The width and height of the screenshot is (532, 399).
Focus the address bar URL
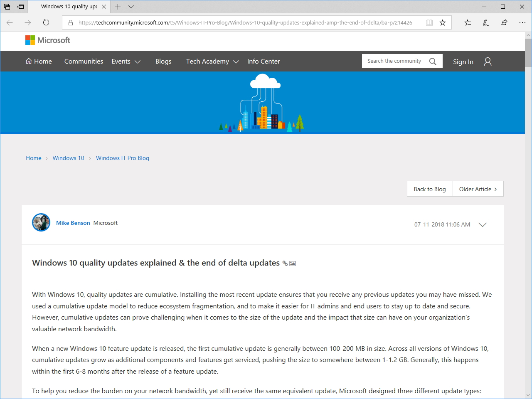tap(245, 23)
